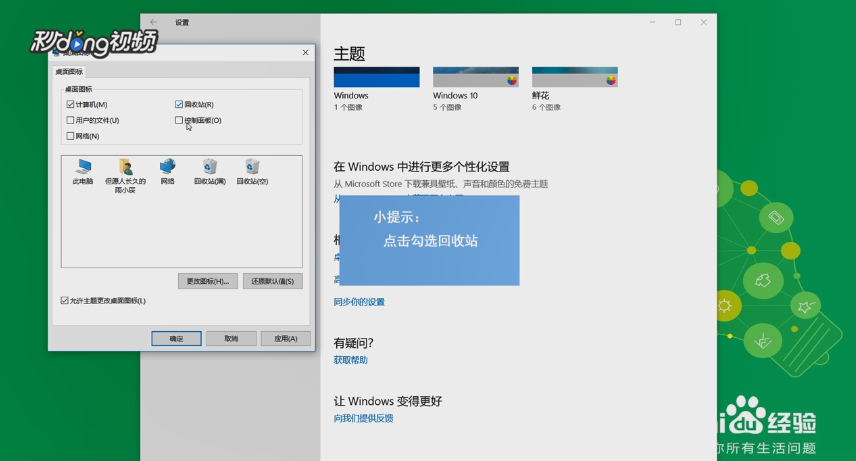Screen dimensions: 856x461
Task: Select the 回收站(空) empty recycle bin icon
Action: point(252,167)
